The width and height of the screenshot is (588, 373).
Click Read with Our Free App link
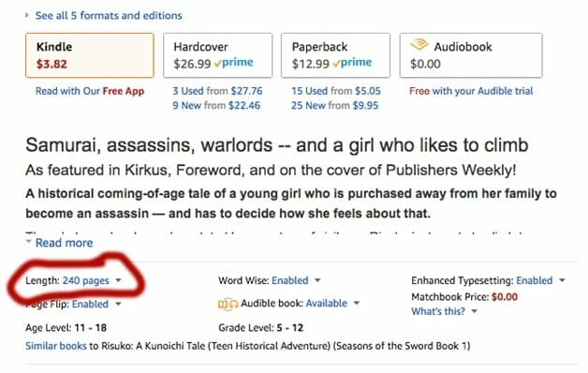[90, 91]
